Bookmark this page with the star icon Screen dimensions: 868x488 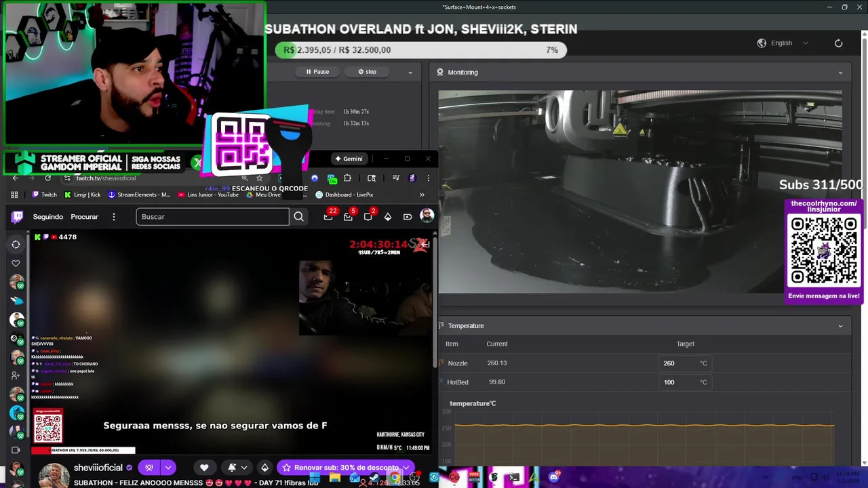pos(259,178)
